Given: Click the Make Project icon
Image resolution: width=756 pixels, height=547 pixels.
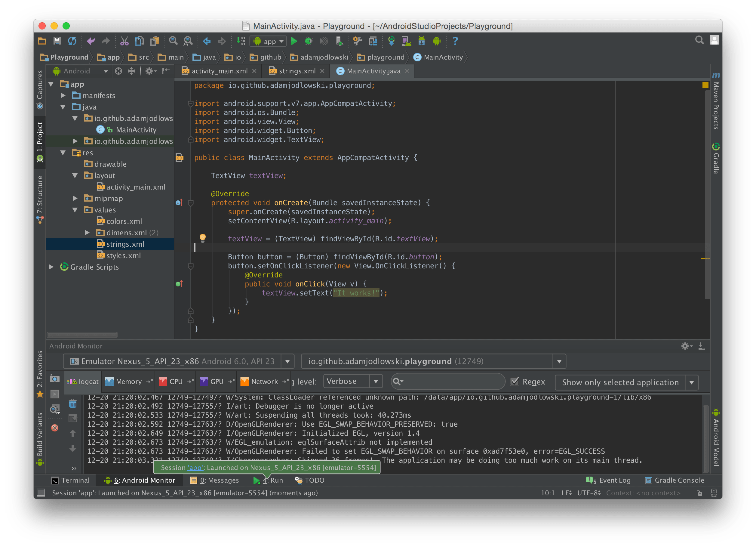Looking at the screenshot, I should 241,41.
